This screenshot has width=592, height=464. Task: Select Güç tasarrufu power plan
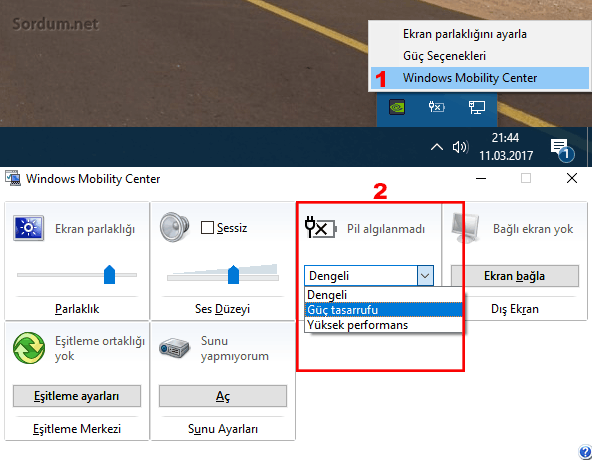383,310
